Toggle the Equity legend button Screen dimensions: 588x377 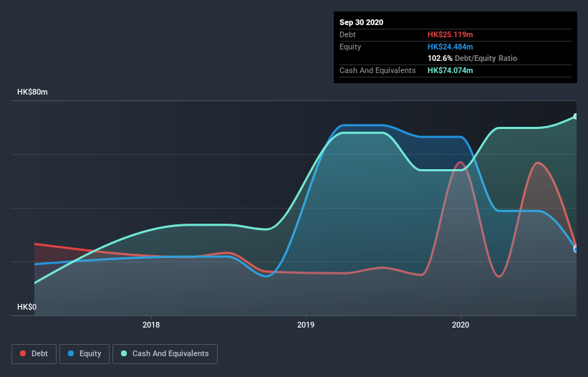pos(85,354)
